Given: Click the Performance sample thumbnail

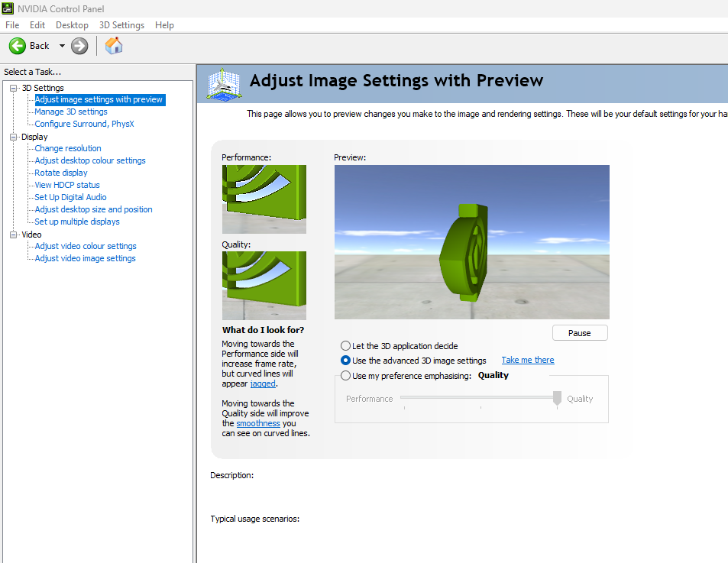Looking at the screenshot, I should [x=264, y=199].
